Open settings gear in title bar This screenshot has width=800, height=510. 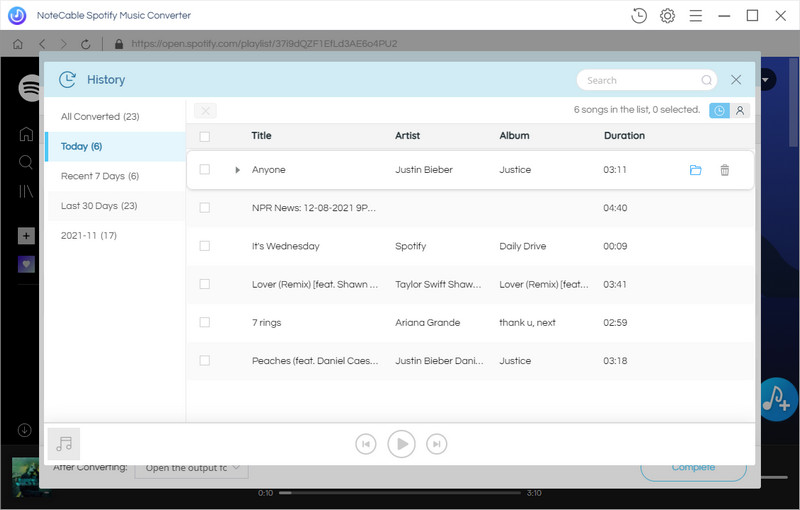coord(667,15)
